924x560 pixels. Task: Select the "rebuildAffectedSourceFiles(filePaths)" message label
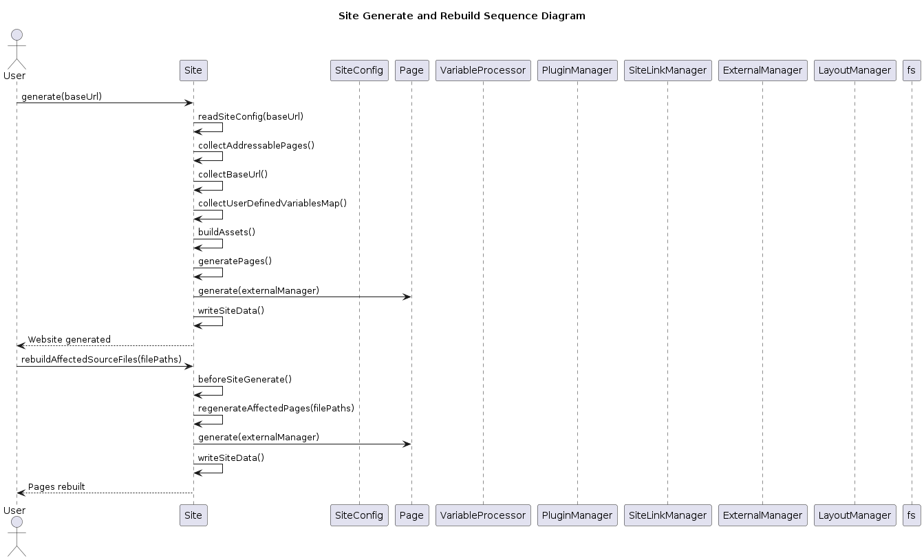click(x=101, y=359)
